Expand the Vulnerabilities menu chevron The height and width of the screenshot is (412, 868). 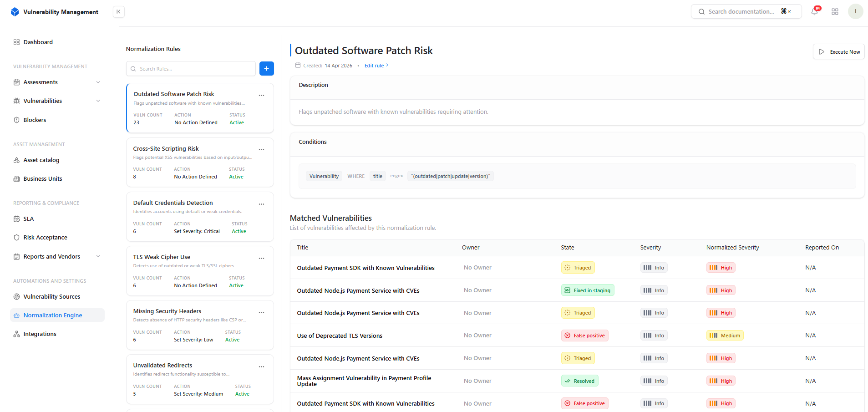click(98, 101)
